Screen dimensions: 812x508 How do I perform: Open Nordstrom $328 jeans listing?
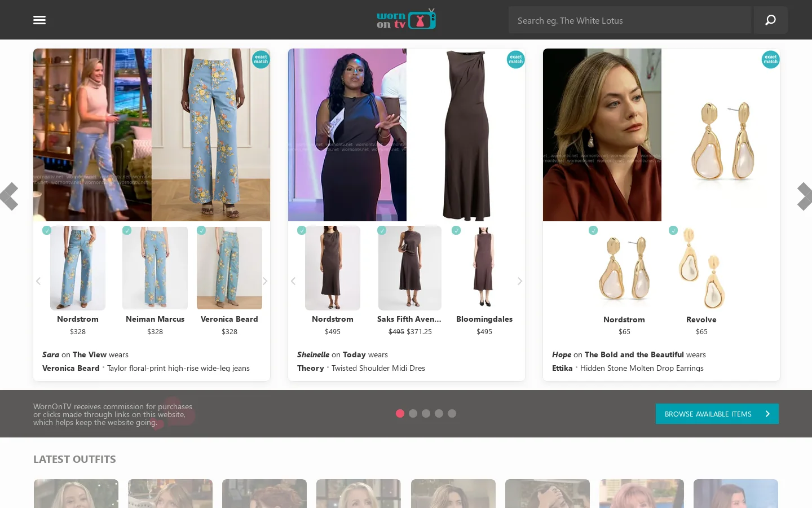[x=78, y=281]
